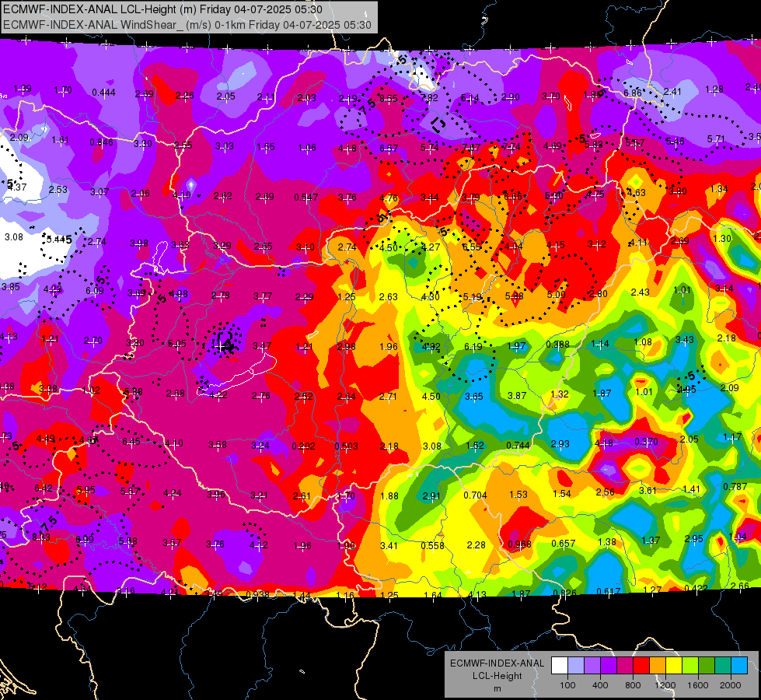Click the wind shear value 0.388
Screen dimensions: 761x700
click(557, 345)
